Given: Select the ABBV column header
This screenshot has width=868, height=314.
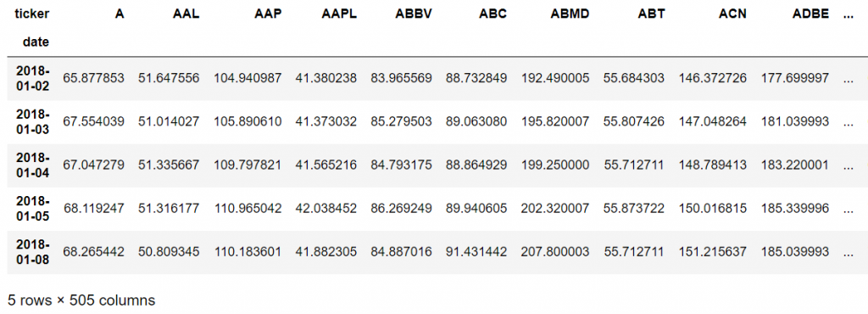Looking at the screenshot, I should (x=414, y=14).
